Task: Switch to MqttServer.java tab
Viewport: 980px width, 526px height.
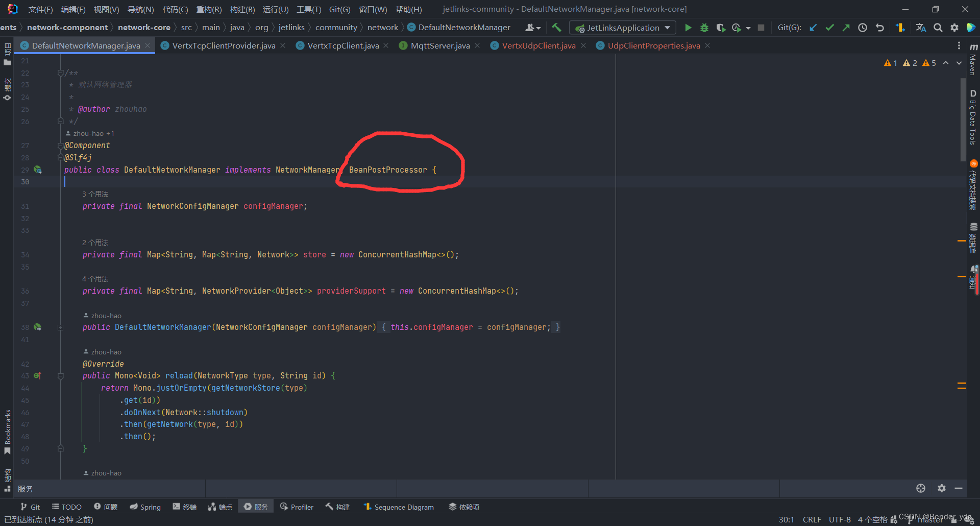Action: point(440,45)
